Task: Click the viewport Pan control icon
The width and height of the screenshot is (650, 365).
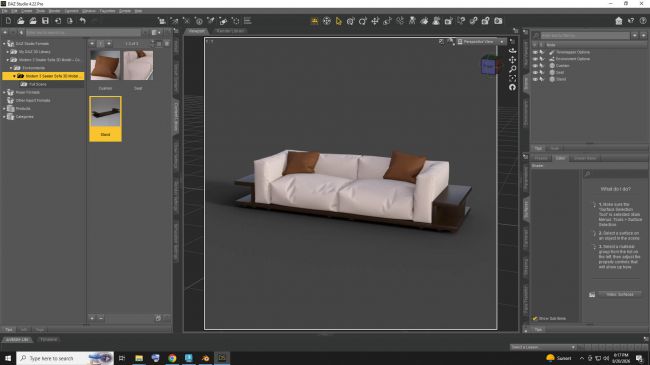Action: pyautogui.click(x=513, y=60)
